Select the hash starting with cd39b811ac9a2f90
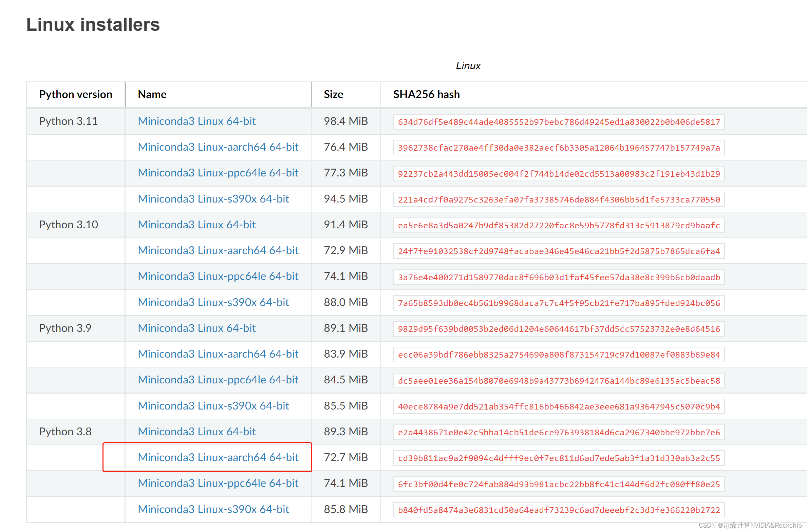This screenshot has height=532, width=807. (x=559, y=458)
